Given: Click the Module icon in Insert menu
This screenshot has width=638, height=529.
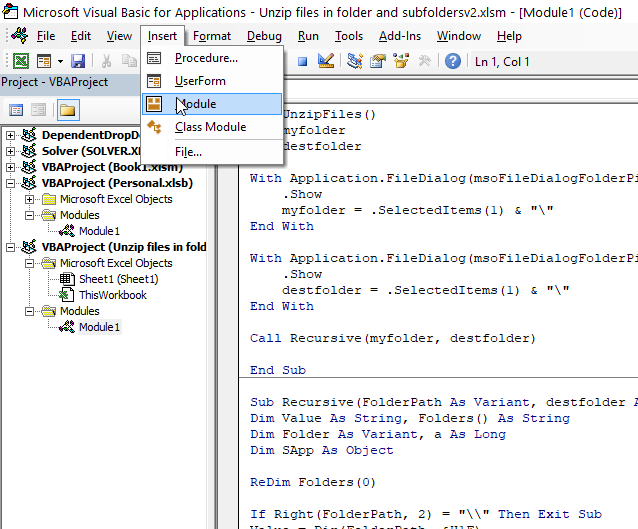Looking at the screenshot, I should (x=154, y=104).
